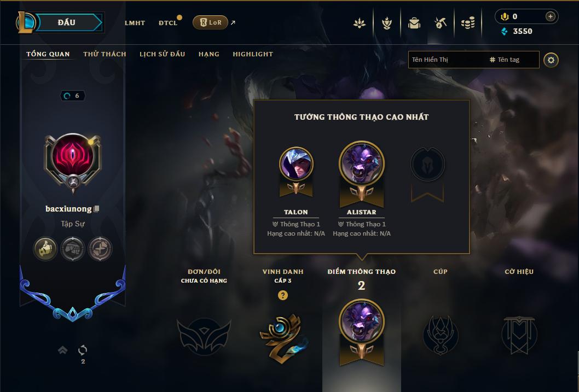Click the profile settings gear icon
Screen dimensions: 579x392
click(x=551, y=60)
